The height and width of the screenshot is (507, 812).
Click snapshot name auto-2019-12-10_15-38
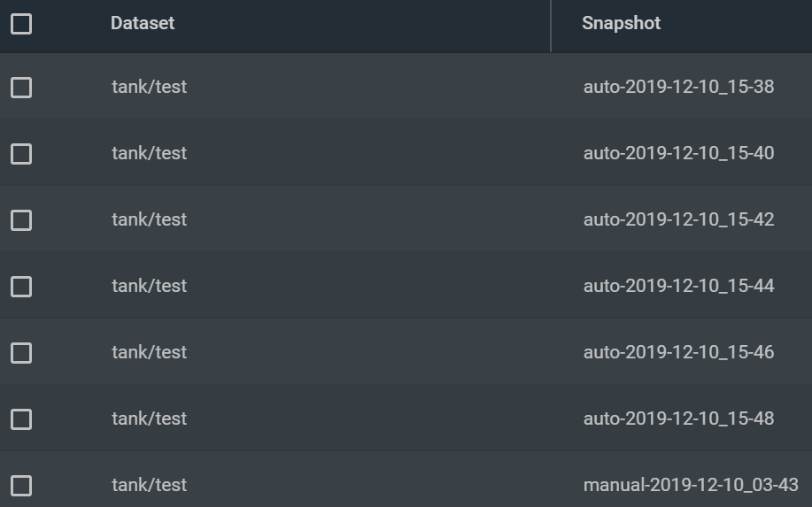[678, 87]
